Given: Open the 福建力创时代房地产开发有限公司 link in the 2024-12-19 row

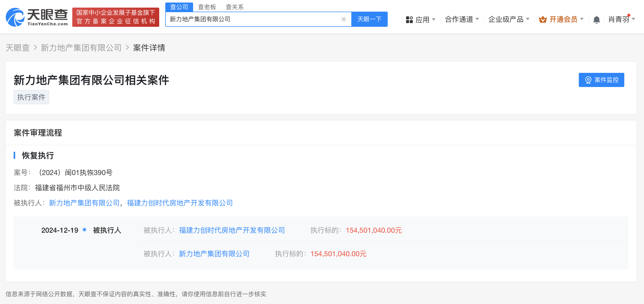Looking at the screenshot, I should point(232,230).
